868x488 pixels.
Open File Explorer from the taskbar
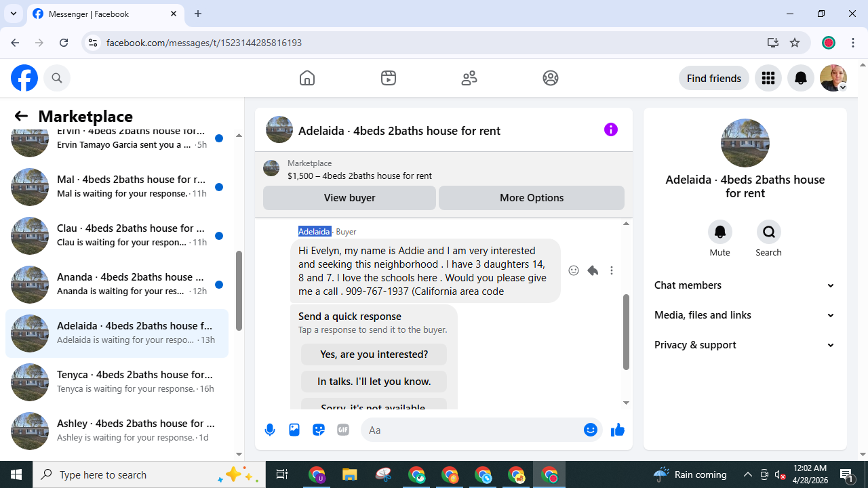coord(349,474)
